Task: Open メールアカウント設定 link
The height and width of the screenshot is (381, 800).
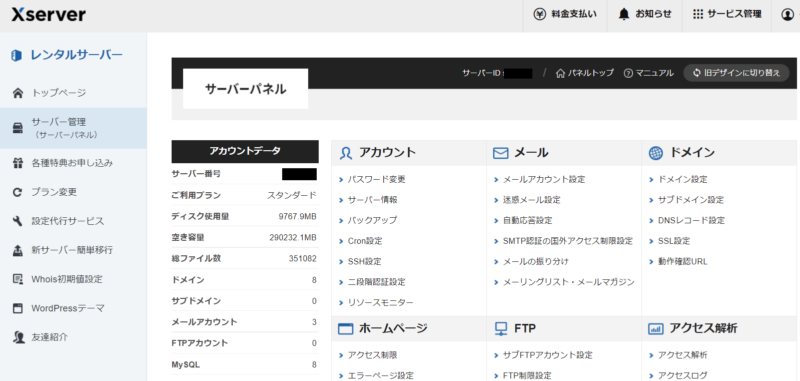Action: [x=544, y=180]
